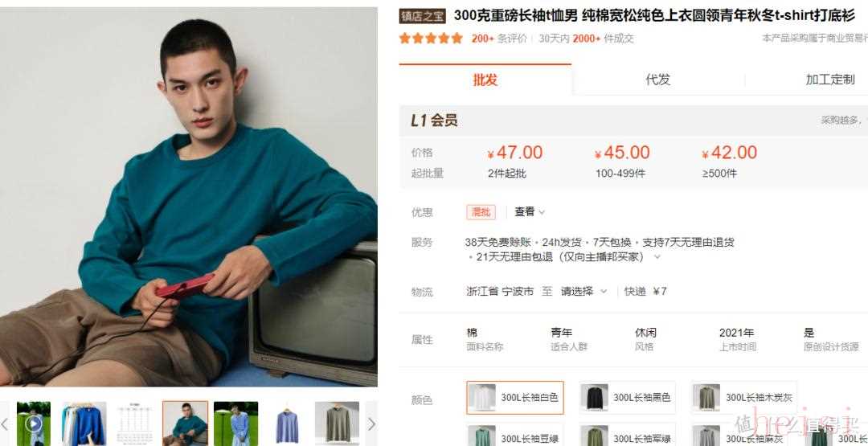Viewport: 868px width, 446px height.
Task: Select the 300L长袖白色 color option
Action: [515, 397]
